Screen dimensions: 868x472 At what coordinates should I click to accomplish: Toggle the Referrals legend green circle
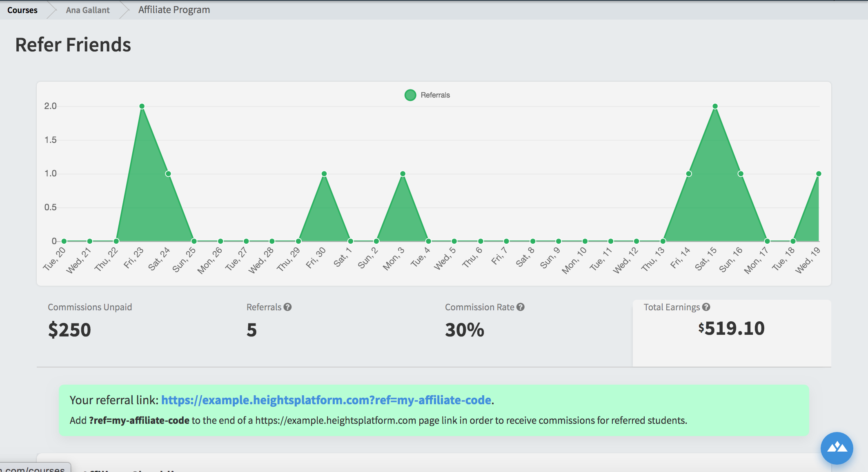[x=410, y=95]
